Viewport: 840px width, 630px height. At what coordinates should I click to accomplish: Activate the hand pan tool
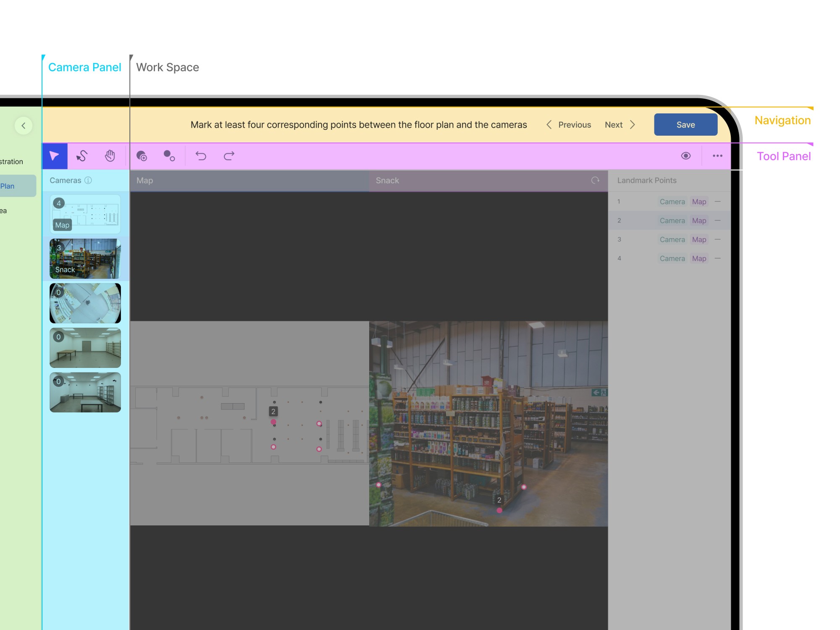110,156
